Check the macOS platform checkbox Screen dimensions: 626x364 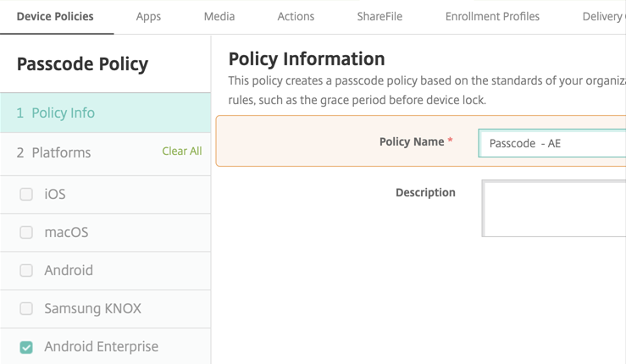[26, 233]
